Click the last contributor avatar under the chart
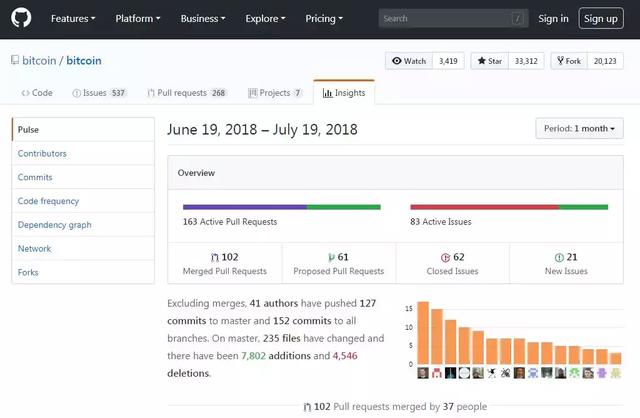The width and height of the screenshot is (640, 418). click(x=616, y=373)
